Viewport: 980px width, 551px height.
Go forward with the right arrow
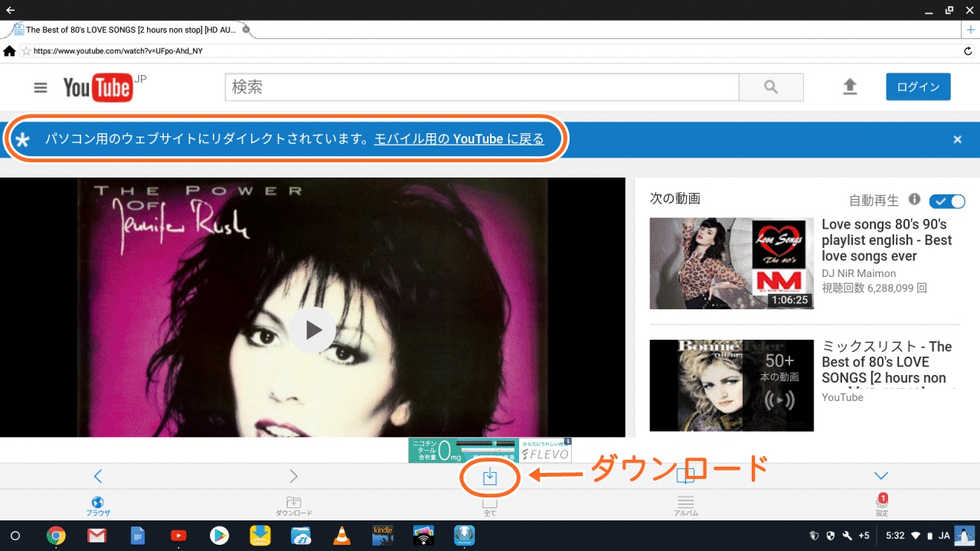[x=293, y=476]
